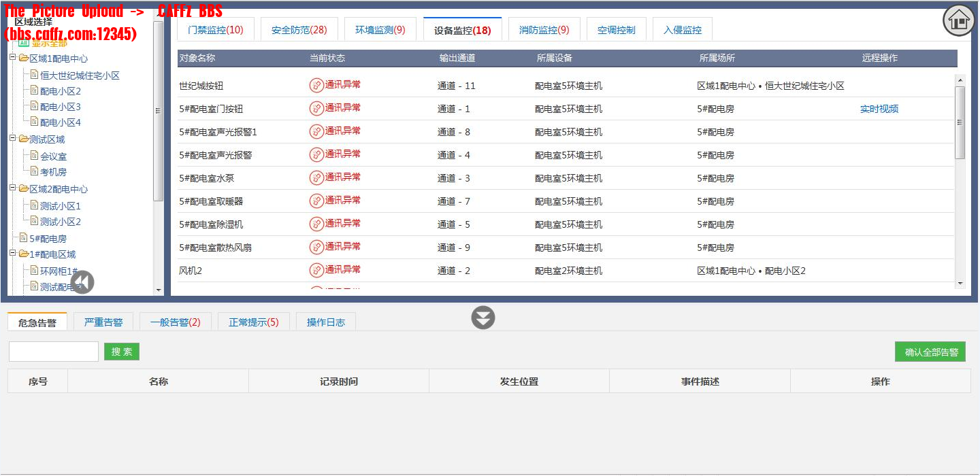The height and width of the screenshot is (476, 980).
Task: Click the status icon for 5#配电室水泵 row
Action: (x=316, y=177)
